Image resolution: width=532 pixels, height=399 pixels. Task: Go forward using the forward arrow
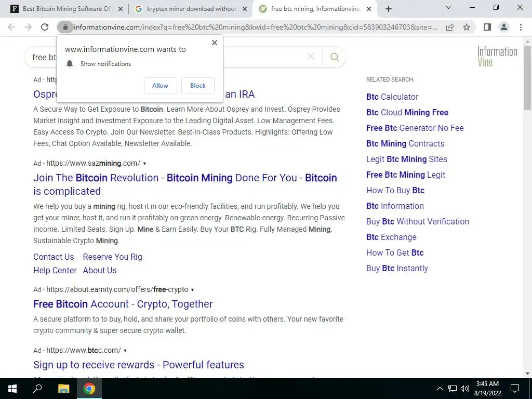point(28,27)
